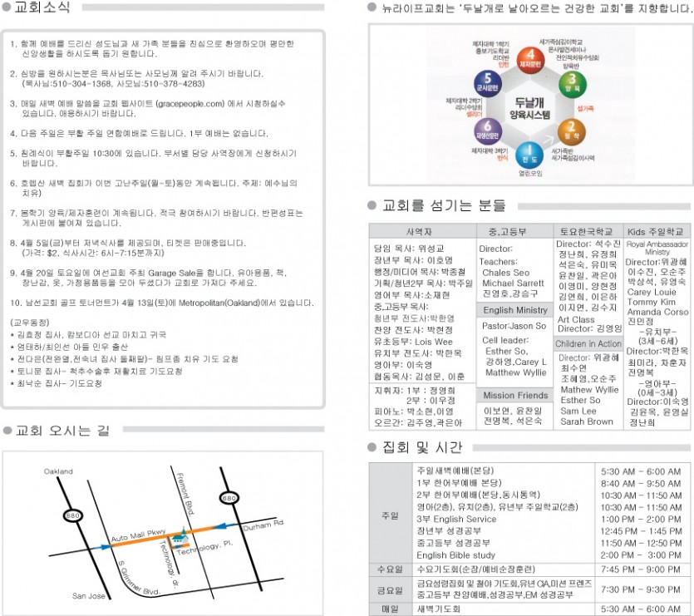694x616 pixels.
Task: Select the 집회 및 시간 heading
Action: click(422, 447)
